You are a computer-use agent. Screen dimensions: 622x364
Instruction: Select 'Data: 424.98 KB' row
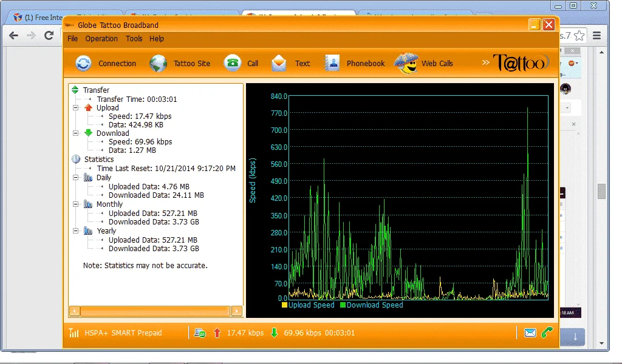(x=136, y=125)
